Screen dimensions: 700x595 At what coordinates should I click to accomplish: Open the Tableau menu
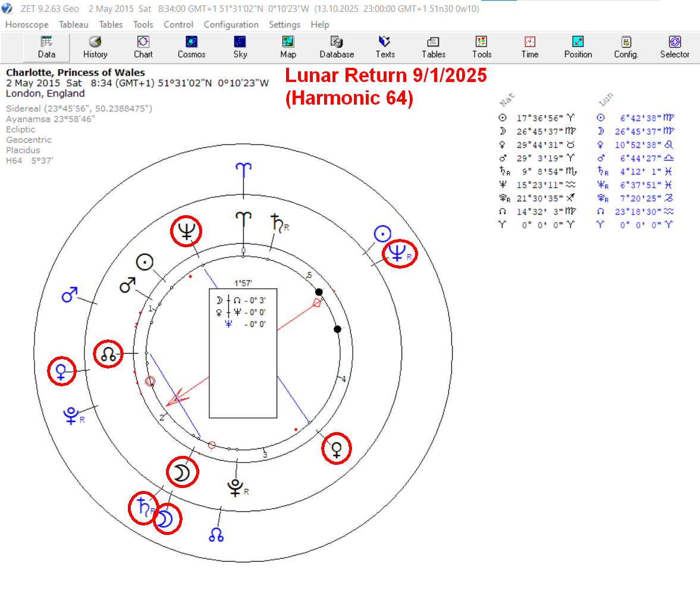pos(73,24)
